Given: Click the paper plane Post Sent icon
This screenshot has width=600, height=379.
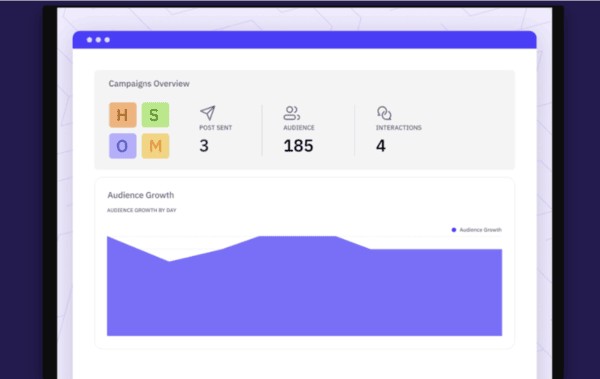Looking at the screenshot, I should click(x=208, y=113).
